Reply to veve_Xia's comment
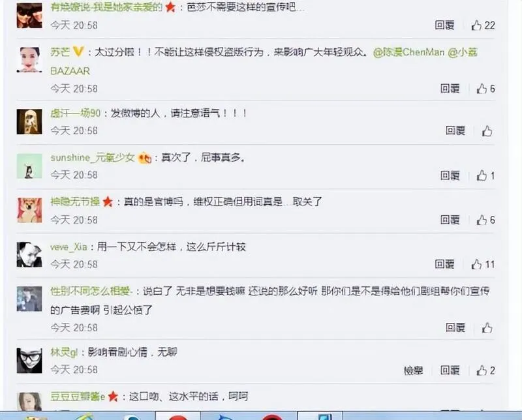The height and width of the screenshot is (420, 522). click(445, 264)
